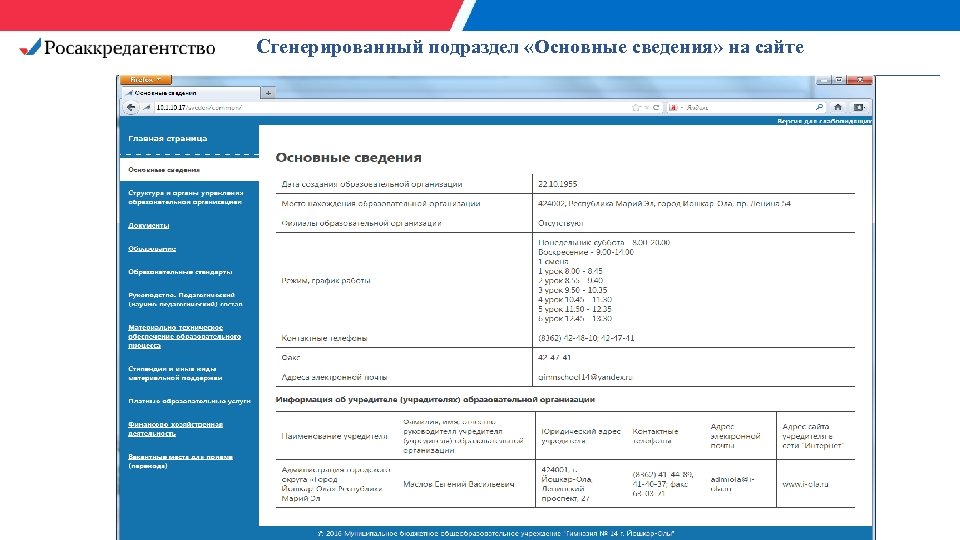Image resolution: width=960 pixels, height=540 pixels.
Task: Click founder website www.i-ola.ru
Action: click(805, 484)
